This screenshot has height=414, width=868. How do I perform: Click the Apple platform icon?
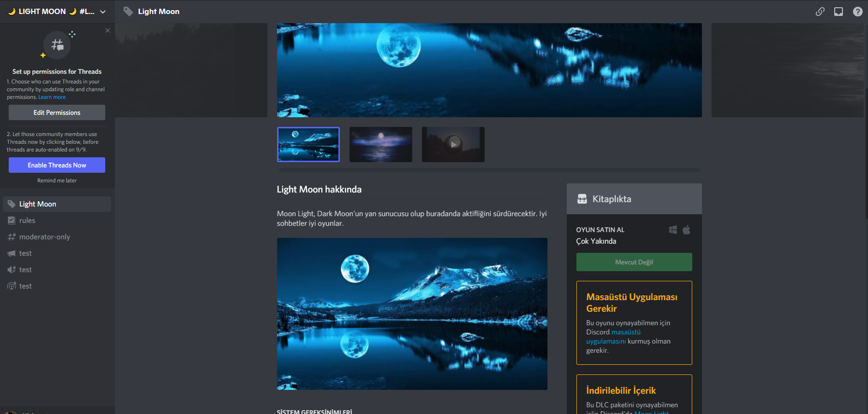click(686, 230)
